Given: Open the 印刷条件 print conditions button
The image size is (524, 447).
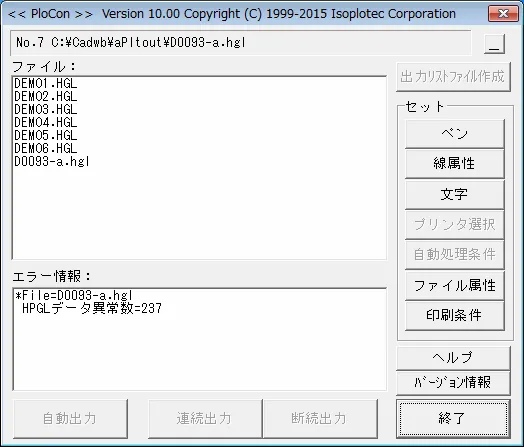Looking at the screenshot, I should (x=454, y=315).
